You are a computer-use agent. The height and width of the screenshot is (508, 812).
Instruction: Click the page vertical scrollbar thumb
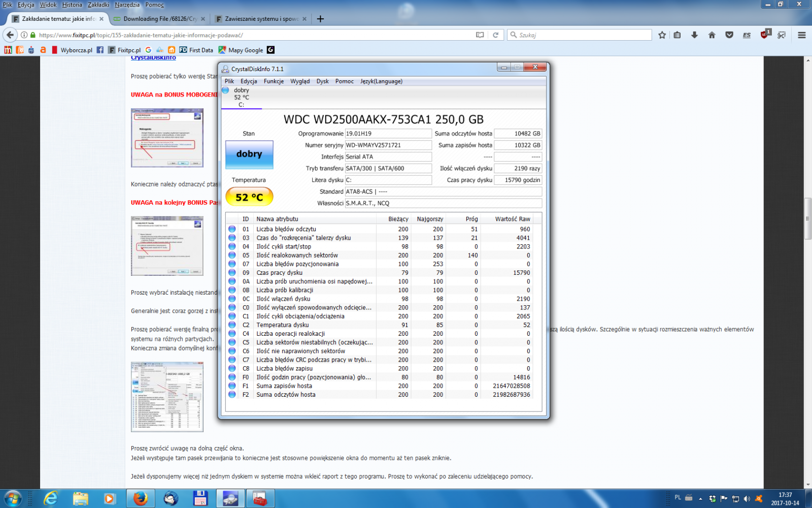point(807,218)
